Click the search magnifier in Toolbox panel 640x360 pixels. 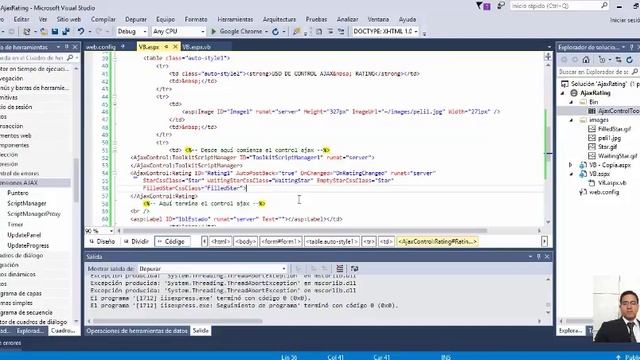pyautogui.click(x=70, y=58)
